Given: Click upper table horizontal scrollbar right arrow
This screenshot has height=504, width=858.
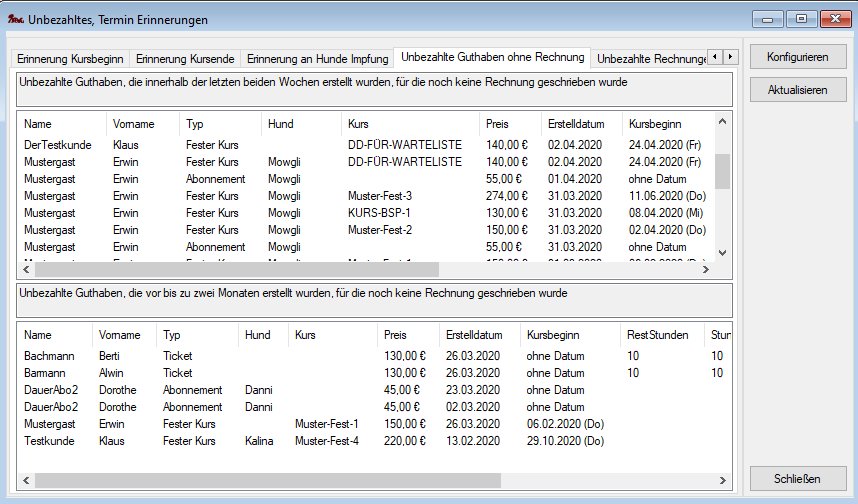Looking at the screenshot, I should point(705,270).
